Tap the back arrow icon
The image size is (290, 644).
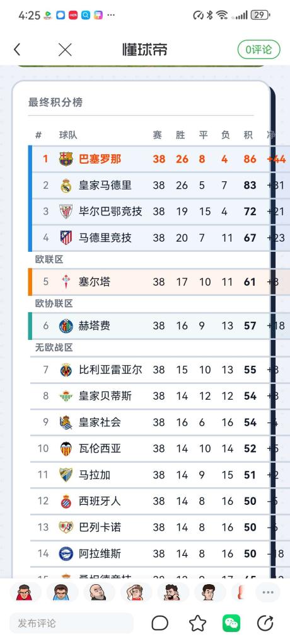(16, 50)
